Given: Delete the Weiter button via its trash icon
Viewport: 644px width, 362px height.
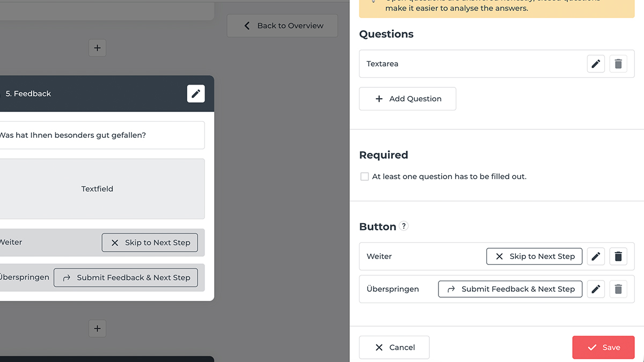Looking at the screenshot, I should (x=618, y=256).
